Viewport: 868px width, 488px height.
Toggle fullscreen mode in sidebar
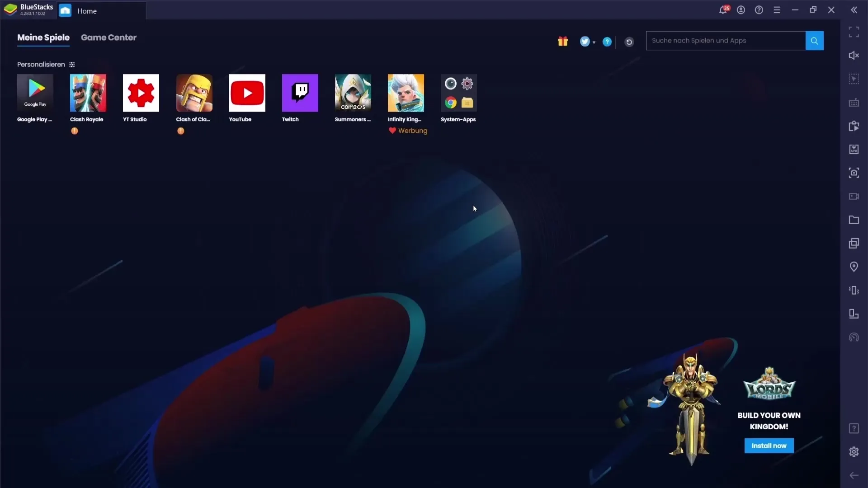[x=854, y=32]
